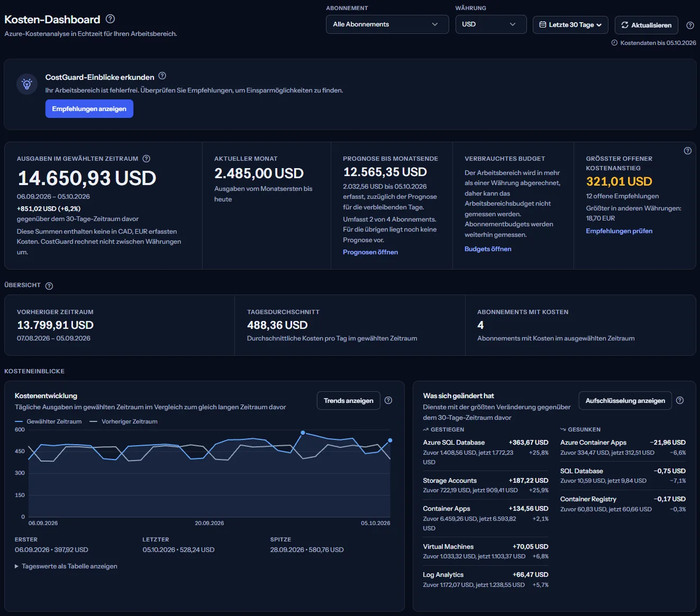The image size is (700, 616).
Task: Click help icon beside Trends anzeigen button
Action: pyautogui.click(x=388, y=400)
